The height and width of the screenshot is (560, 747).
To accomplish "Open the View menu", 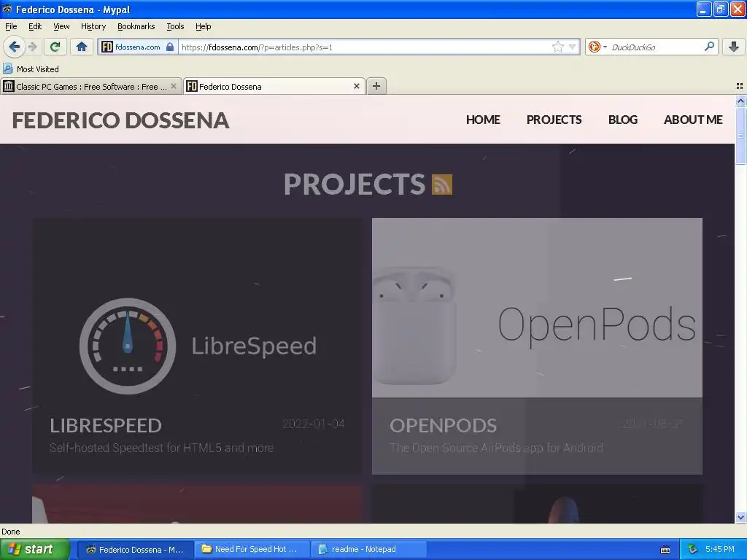I will (61, 26).
